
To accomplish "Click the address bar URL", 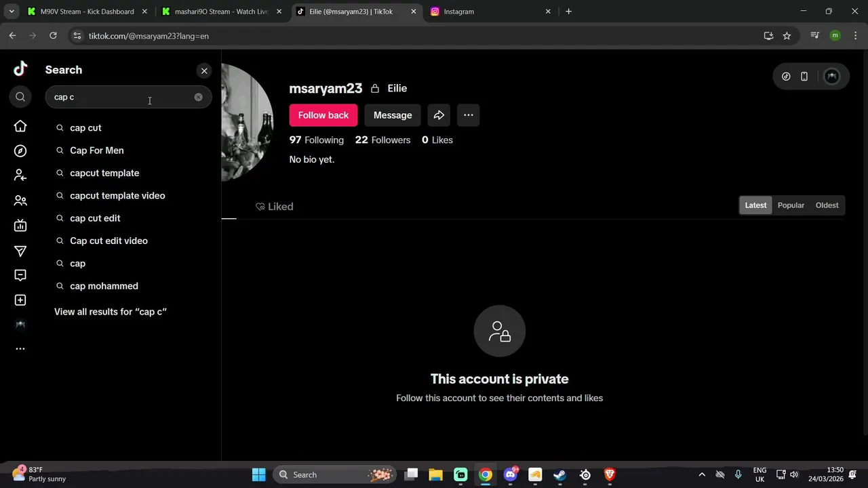I will point(149,36).
